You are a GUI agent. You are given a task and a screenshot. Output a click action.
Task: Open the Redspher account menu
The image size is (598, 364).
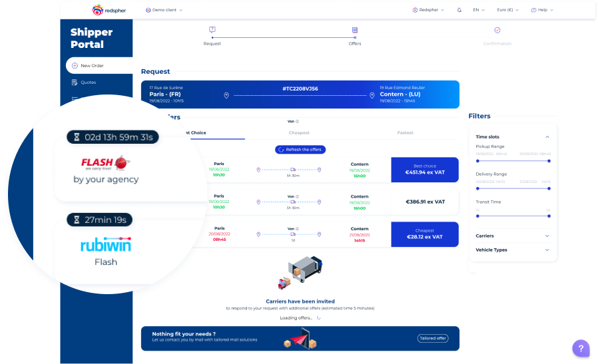[428, 10]
